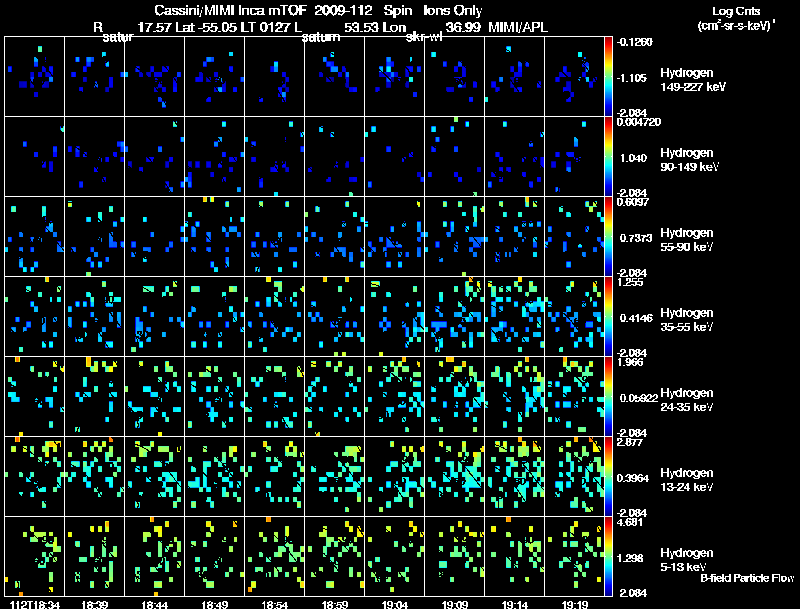This screenshot has height=609, width=800.
Task: Select the 5-13 keV panel at 18:34
Action: click(x=35, y=557)
